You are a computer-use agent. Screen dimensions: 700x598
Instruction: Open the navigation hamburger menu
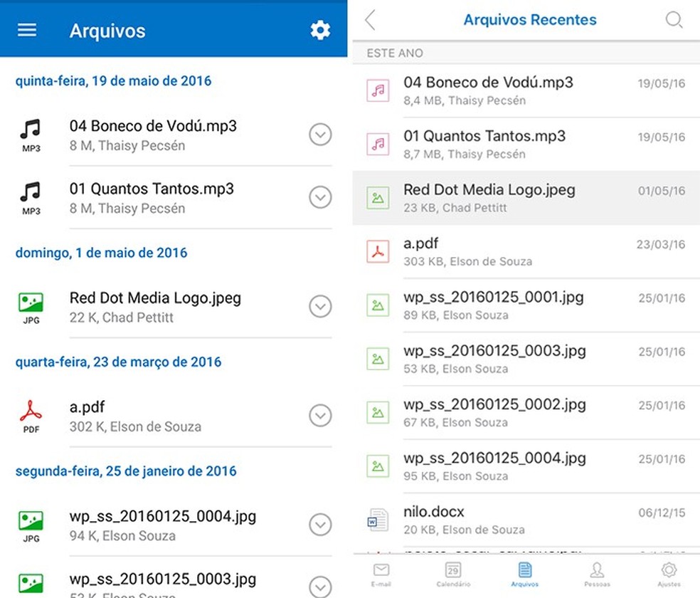(x=26, y=30)
